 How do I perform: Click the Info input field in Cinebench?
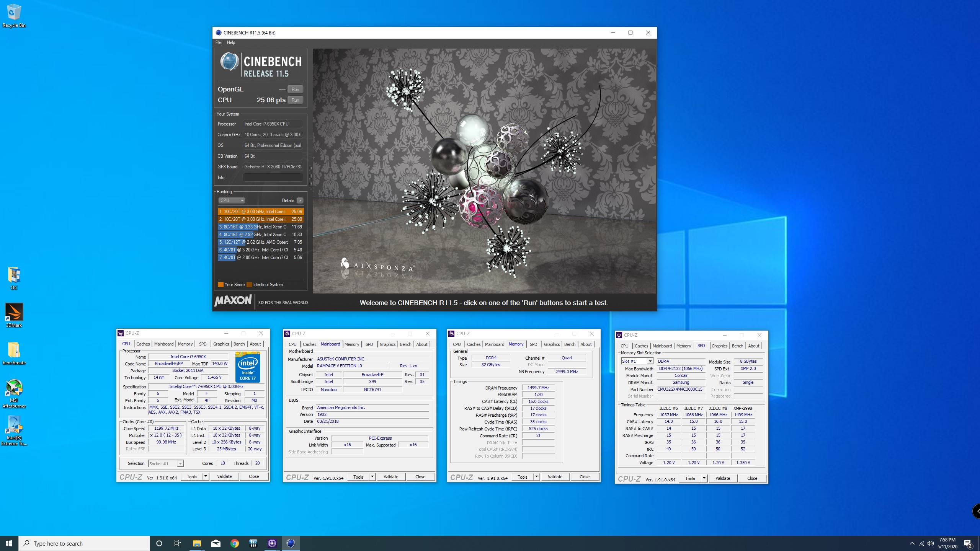click(273, 178)
